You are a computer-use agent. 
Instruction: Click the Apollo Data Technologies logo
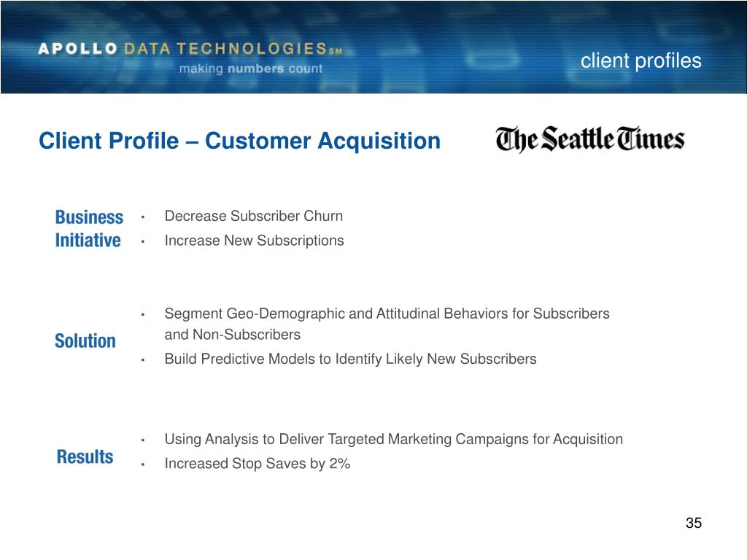click(x=190, y=49)
